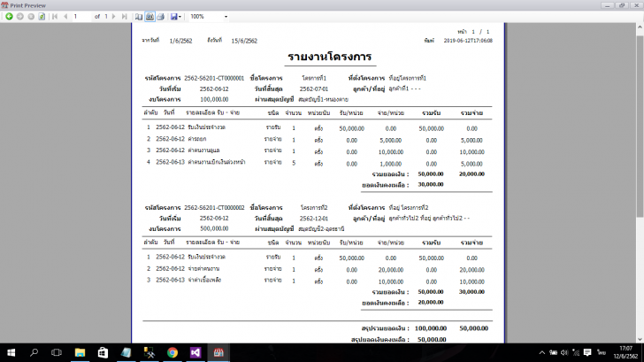Screen dimensions: 644x362
Task: Open the page setup icon
Action: click(x=139, y=17)
